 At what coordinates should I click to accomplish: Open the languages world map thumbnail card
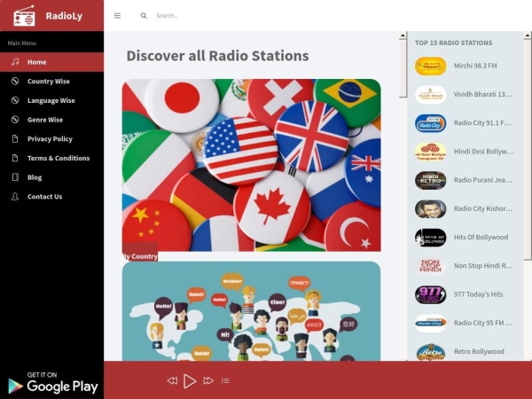click(252, 311)
